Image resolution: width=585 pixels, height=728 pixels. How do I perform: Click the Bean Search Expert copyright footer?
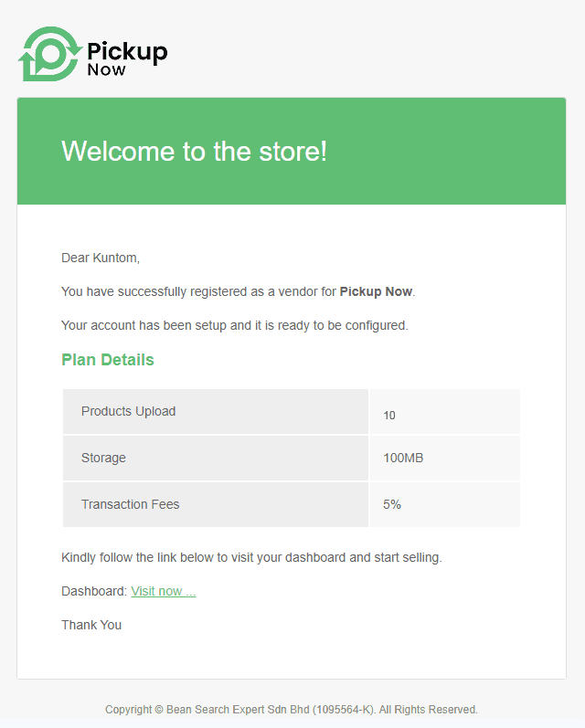[x=292, y=709]
